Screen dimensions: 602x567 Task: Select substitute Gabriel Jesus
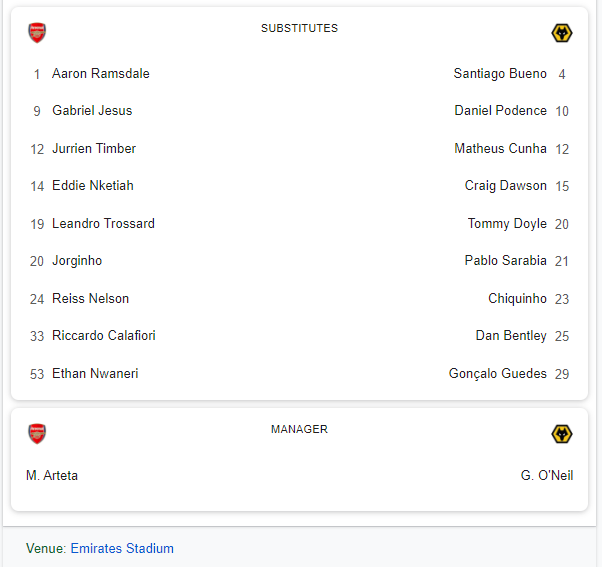92,111
